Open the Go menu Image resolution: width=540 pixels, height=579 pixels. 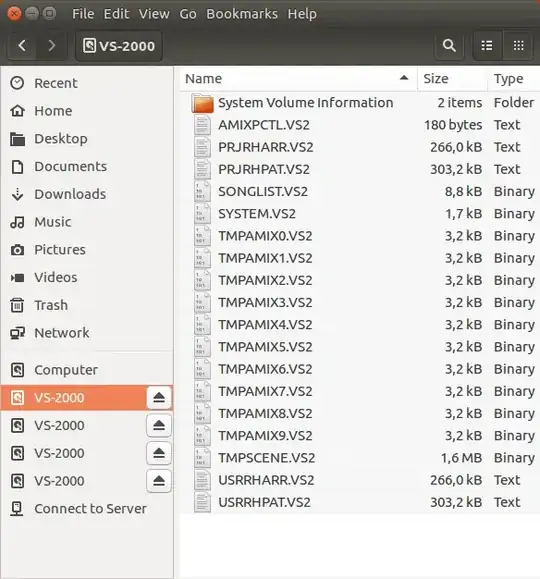coord(188,14)
